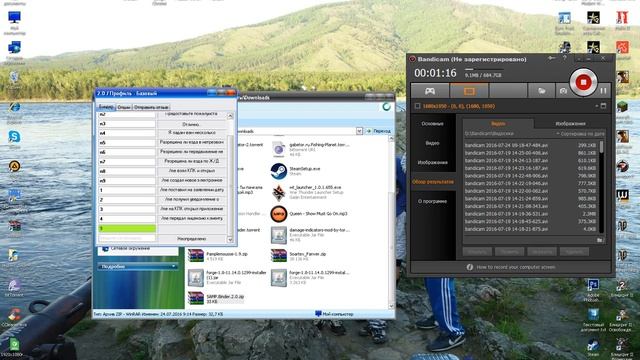Pause the Bandicam recording

(x=603, y=91)
